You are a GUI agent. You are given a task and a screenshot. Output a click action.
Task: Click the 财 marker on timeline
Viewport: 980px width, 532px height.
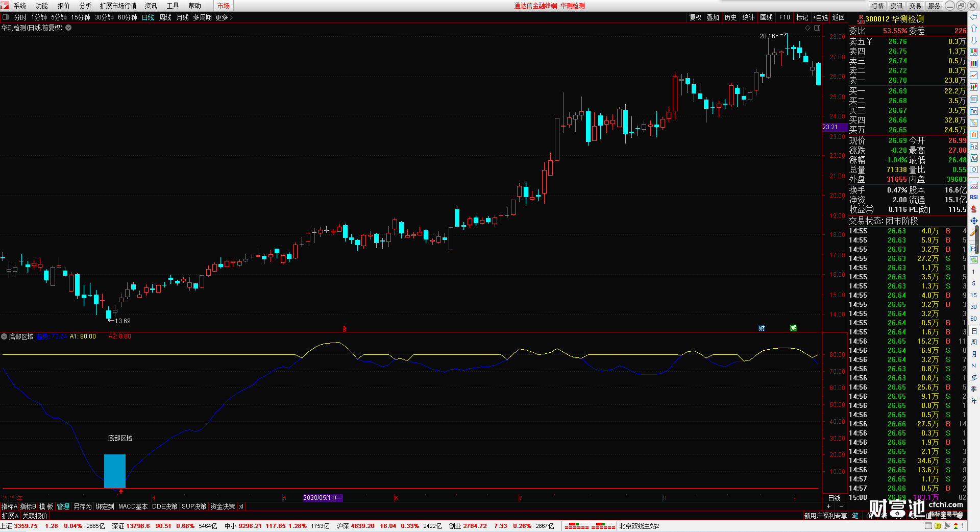pos(762,328)
